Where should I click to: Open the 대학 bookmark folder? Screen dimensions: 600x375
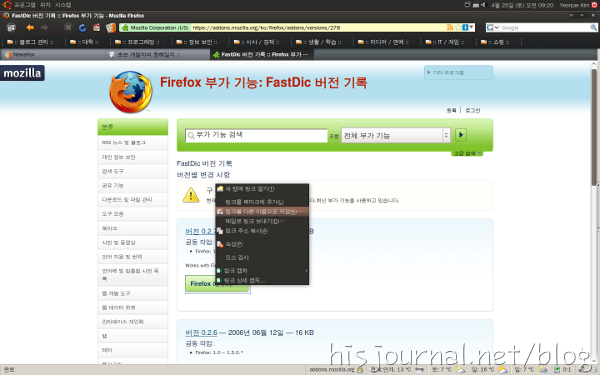coord(85,42)
